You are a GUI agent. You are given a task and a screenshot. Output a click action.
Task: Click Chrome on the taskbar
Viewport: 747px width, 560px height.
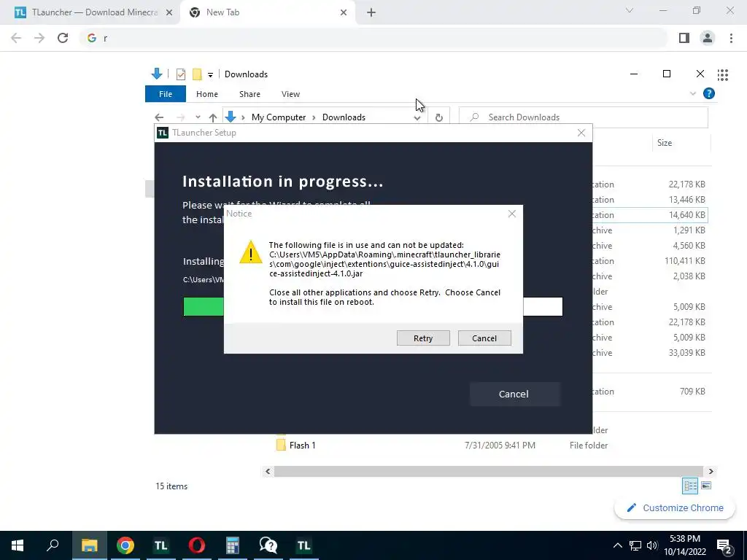pos(125,545)
